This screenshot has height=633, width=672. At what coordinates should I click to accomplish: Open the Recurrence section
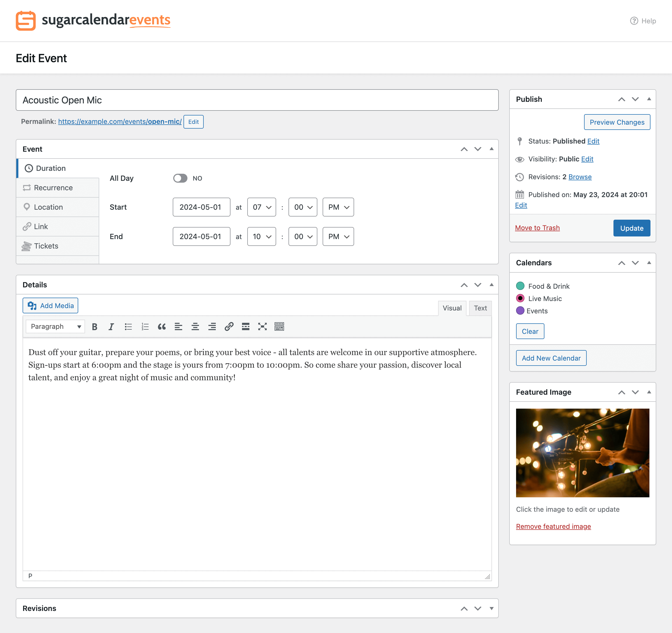[x=58, y=188]
